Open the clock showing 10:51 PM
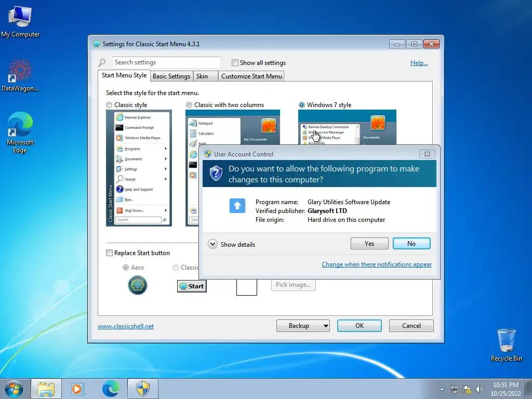 pyautogui.click(x=506, y=389)
